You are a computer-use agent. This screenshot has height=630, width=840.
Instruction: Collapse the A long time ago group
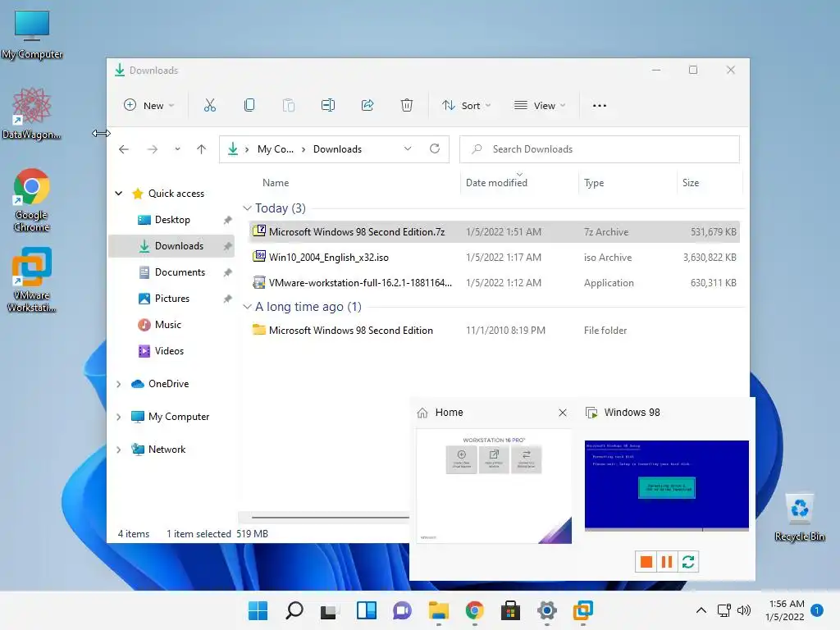click(247, 307)
